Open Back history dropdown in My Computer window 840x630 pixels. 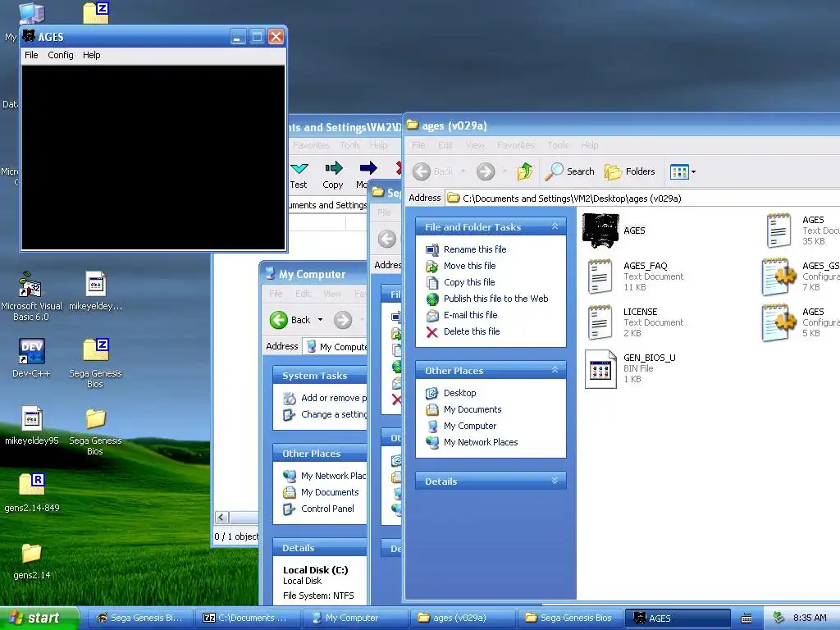pos(321,320)
